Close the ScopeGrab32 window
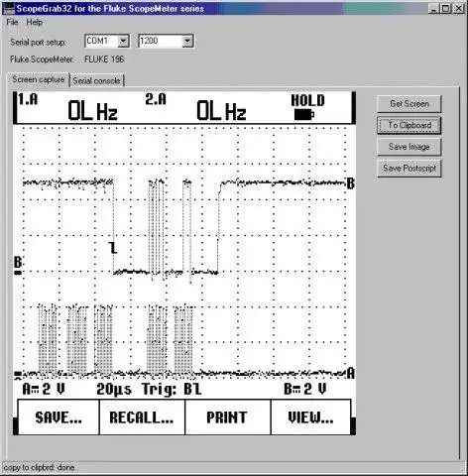468x476 pixels. (x=458, y=9)
